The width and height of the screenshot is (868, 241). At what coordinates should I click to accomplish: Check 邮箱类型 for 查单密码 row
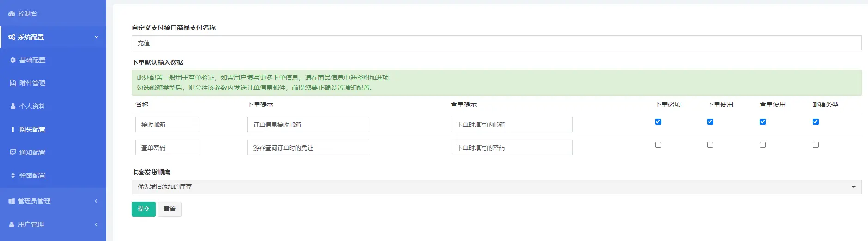[x=815, y=145]
